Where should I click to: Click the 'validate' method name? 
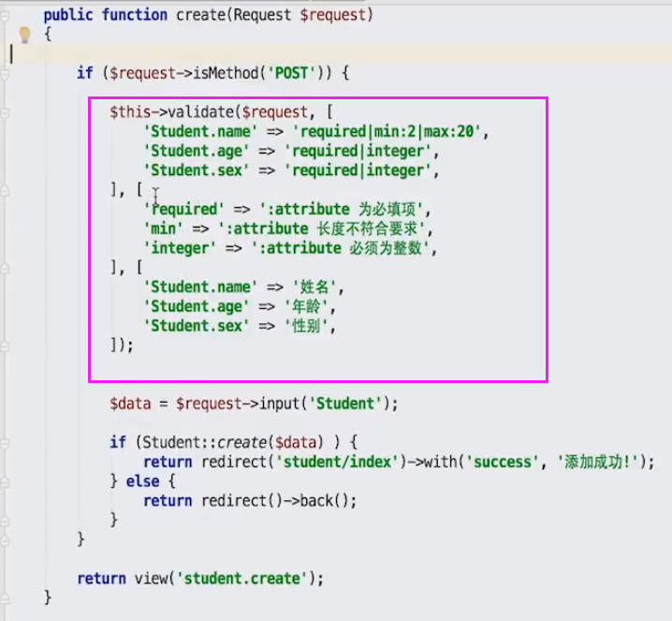(201, 112)
